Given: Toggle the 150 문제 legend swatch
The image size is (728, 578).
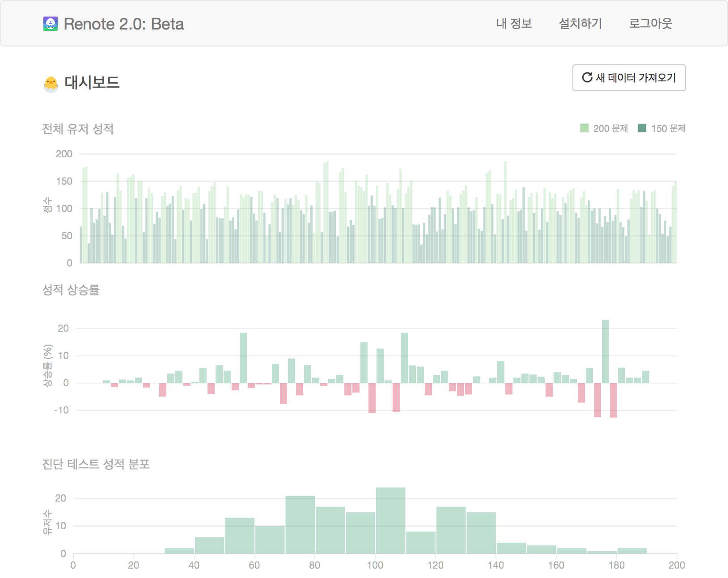Looking at the screenshot, I should pyautogui.click(x=642, y=128).
